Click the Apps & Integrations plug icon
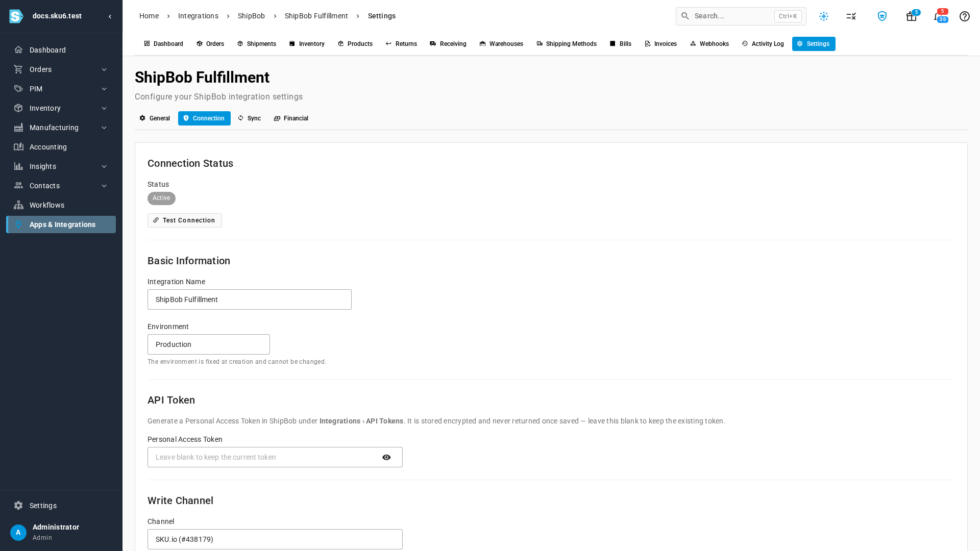Screen dimensions: 980x551 [18, 224]
